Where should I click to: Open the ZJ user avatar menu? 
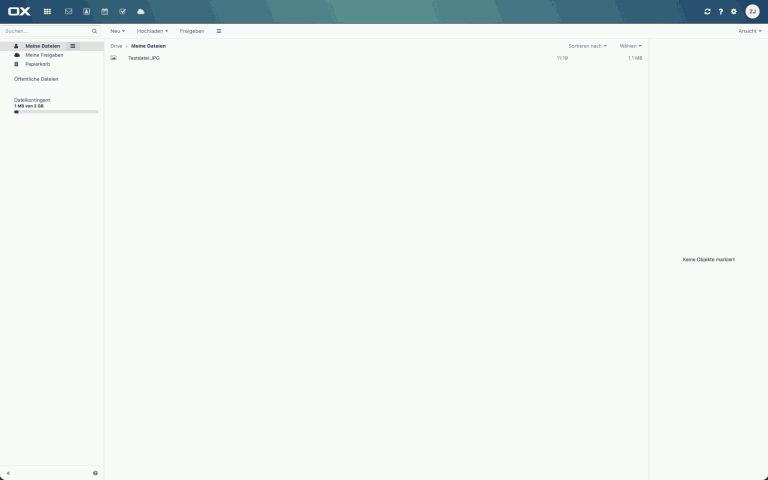click(x=752, y=11)
